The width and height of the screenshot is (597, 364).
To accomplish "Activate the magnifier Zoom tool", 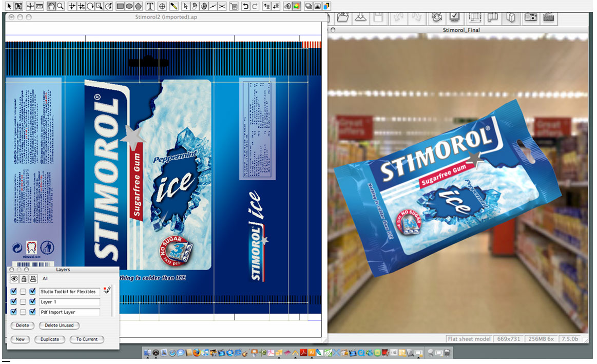I will 60,6.
